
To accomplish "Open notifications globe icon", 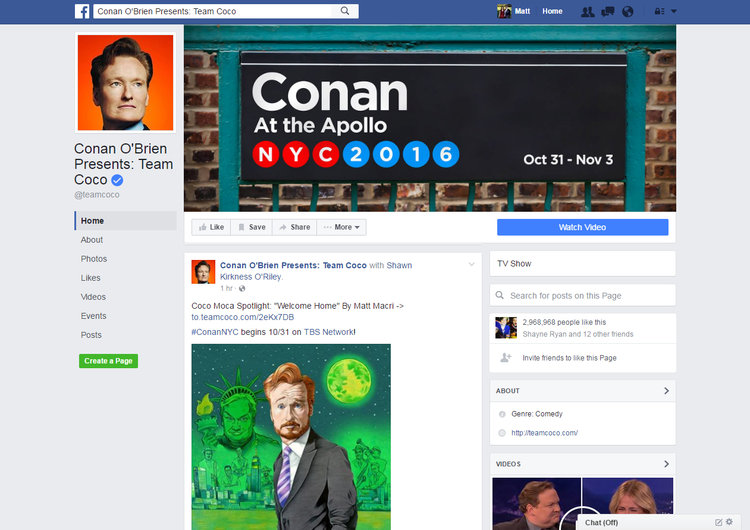I will click(x=628, y=11).
